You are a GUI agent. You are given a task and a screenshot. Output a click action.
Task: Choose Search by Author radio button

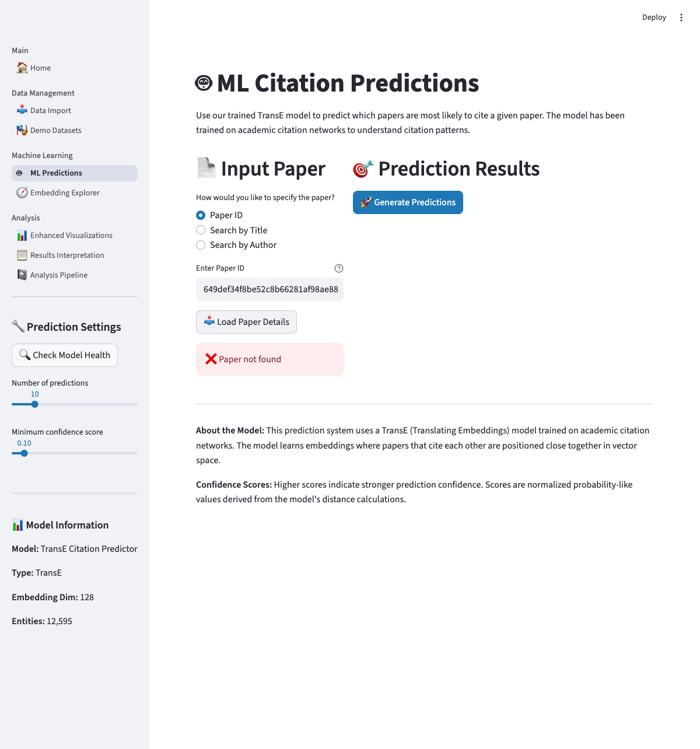pos(201,245)
